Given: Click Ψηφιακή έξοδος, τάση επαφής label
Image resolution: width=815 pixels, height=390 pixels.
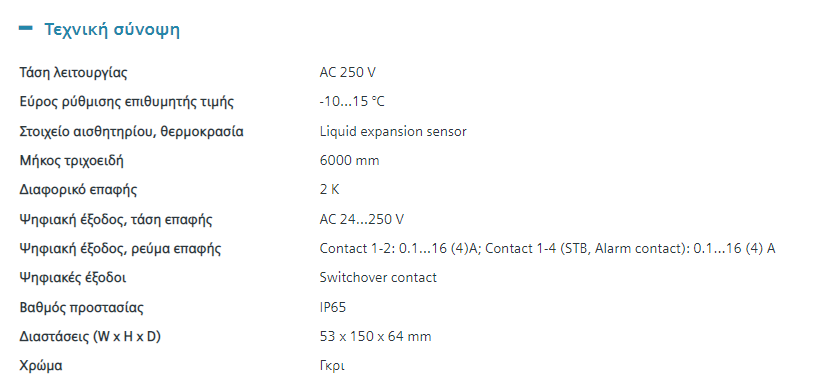Looking at the screenshot, I should point(116,219).
